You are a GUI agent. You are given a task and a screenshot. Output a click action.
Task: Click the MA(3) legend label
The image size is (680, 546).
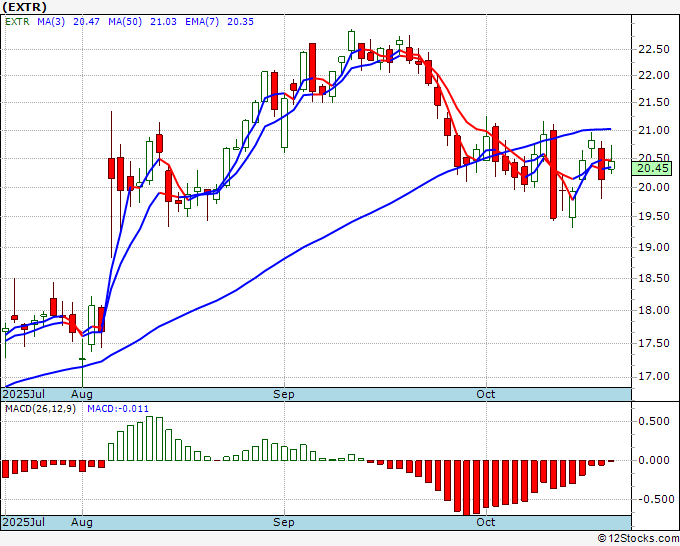tap(51, 22)
